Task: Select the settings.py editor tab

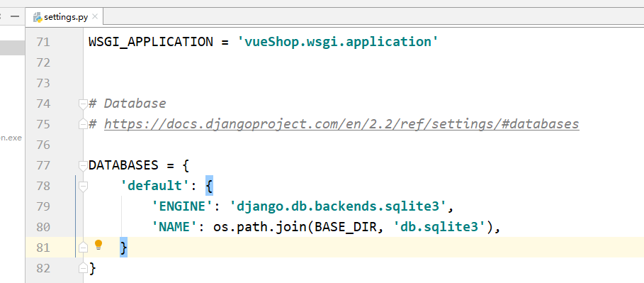Action: click(x=65, y=17)
